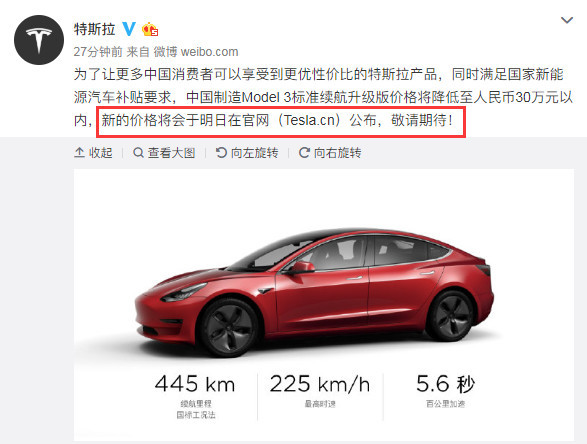The height and width of the screenshot is (444, 587).
Task: Click the blue verified V badge
Action: pos(129,29)
